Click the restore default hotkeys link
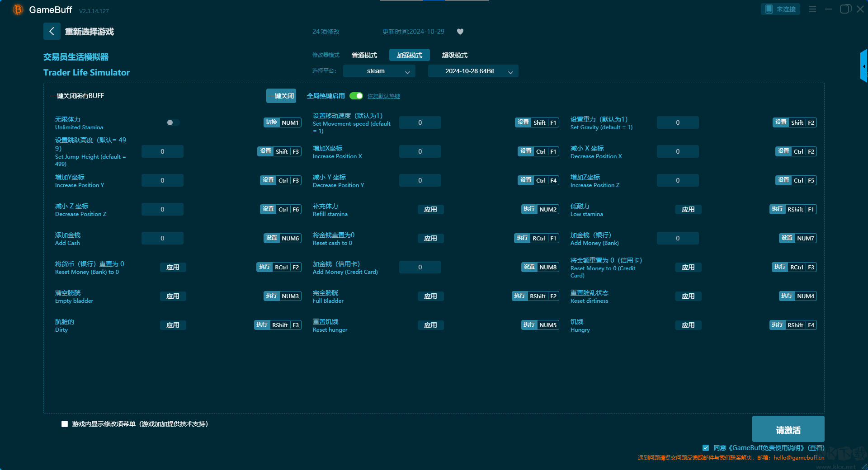The width and height of the screenshot is (868, 470). [383, 96]
